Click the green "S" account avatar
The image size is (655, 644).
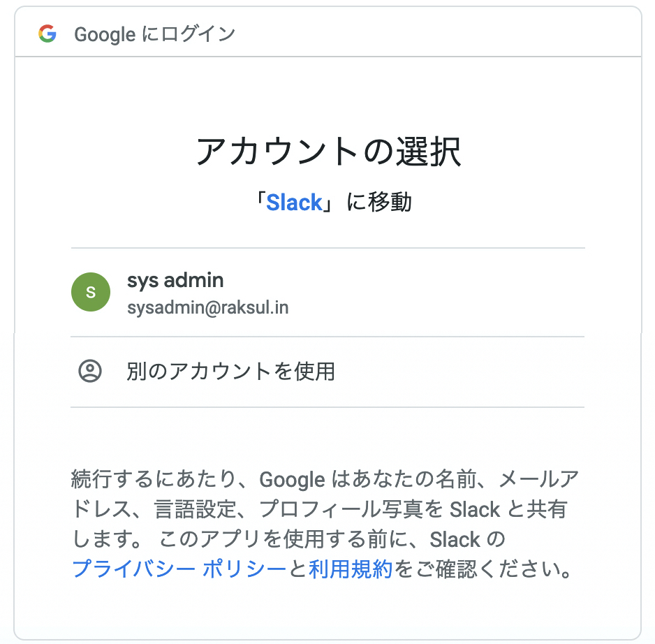click(91, 292)
